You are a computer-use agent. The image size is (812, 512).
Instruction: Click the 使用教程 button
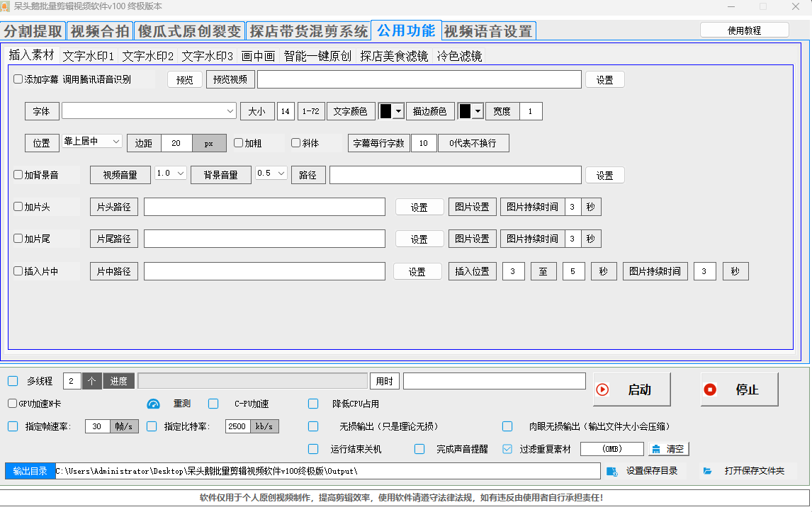[x=744, y=30]
